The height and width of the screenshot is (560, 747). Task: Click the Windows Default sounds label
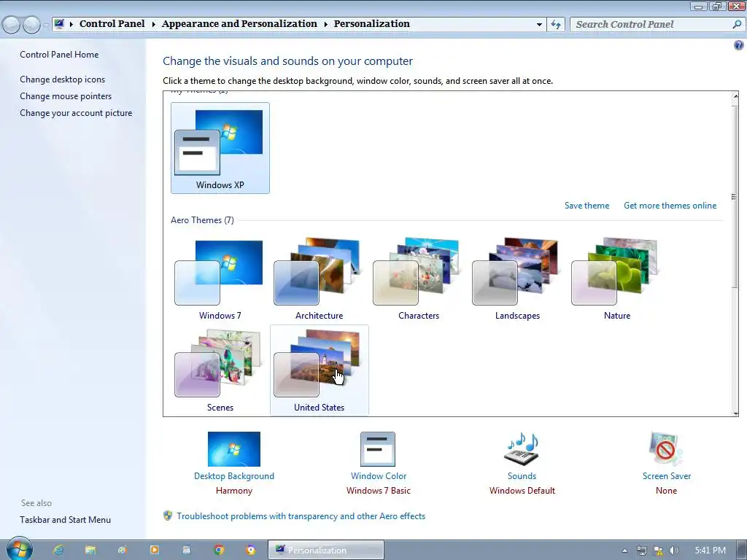click(522, 491)
